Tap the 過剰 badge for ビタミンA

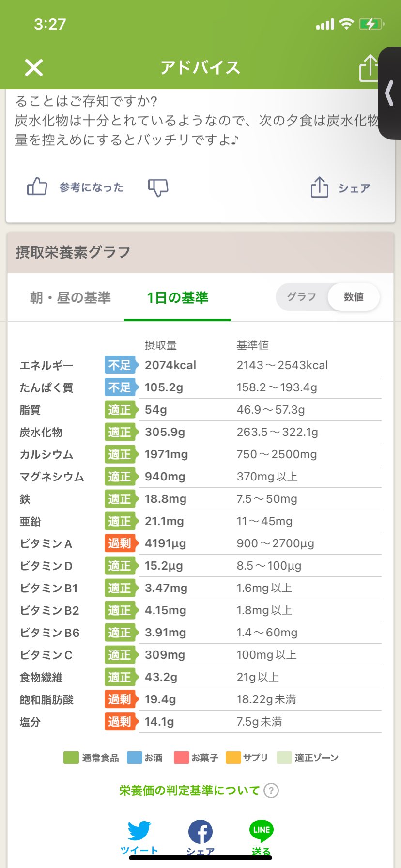pyautogui.click(x=120, y=543)
